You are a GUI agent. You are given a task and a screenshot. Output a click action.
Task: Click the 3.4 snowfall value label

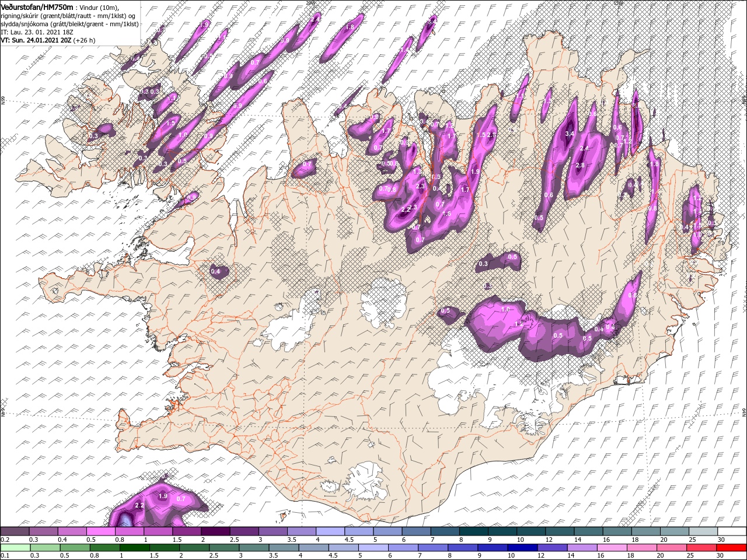570,134
